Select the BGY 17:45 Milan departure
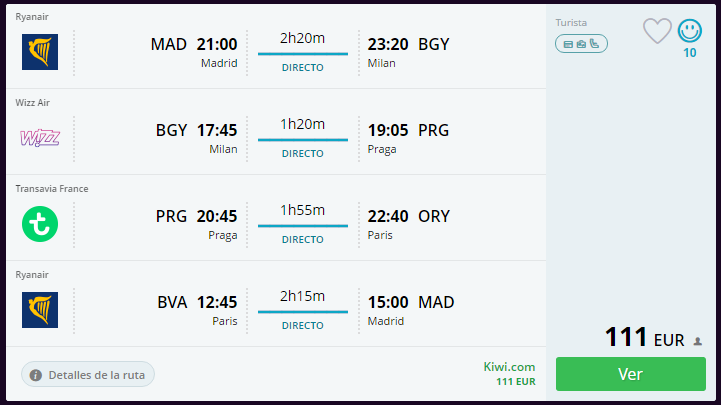 pos(196,138)
